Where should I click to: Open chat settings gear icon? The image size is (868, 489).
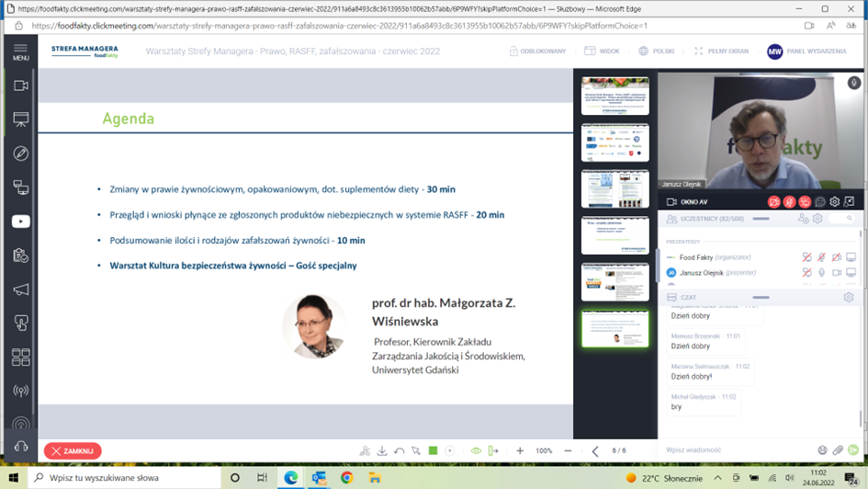[848, 298]
